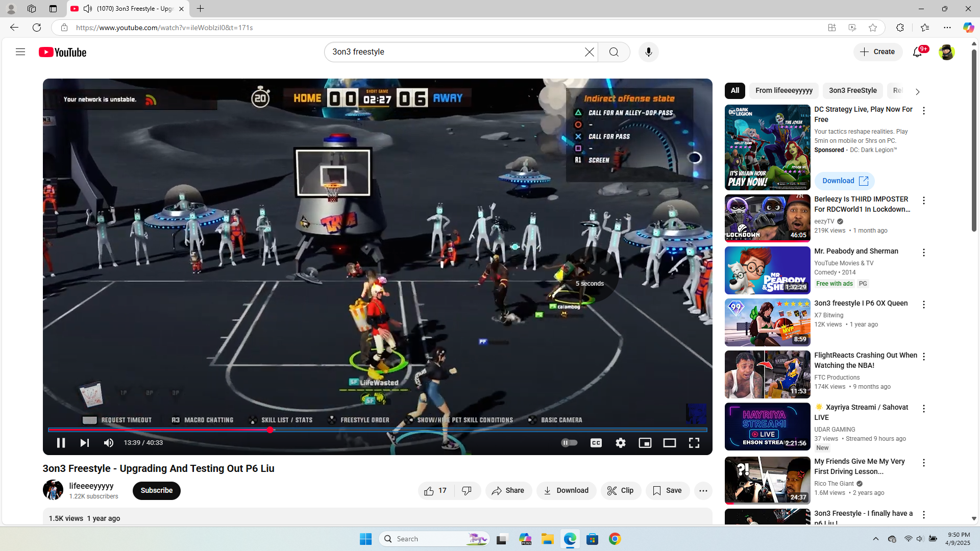This screenshot has width=980, height=551.
Task: Start voice search with microphone
Action: tap(648, 52)
